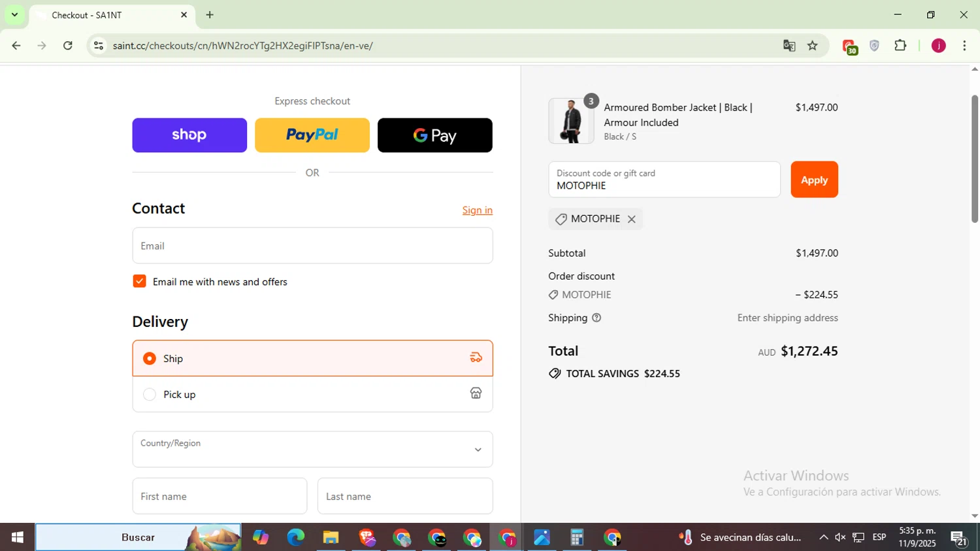Click the weather widget on taskbar
The width and height of the screenshot is (980, 551).
(740, 537)
